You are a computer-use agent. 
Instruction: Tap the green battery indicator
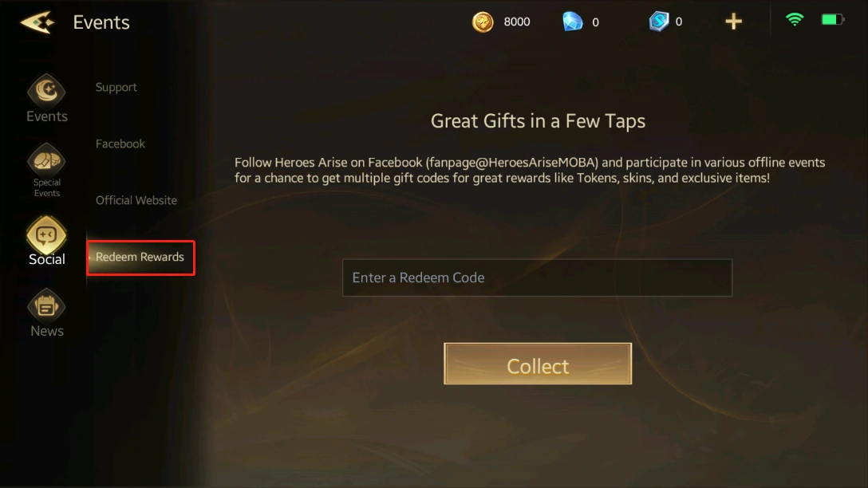coord(833,20)
